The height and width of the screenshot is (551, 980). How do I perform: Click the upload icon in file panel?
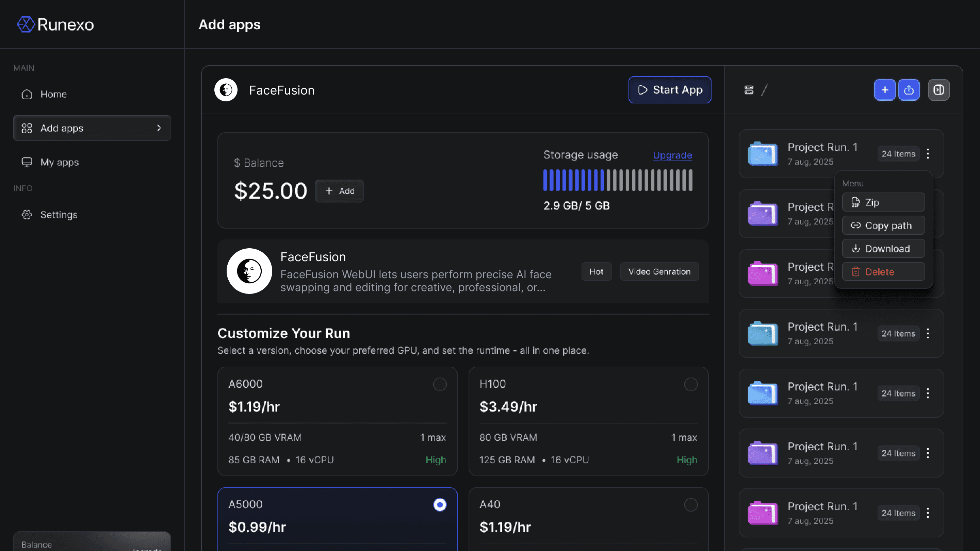(x=909, y=90)
